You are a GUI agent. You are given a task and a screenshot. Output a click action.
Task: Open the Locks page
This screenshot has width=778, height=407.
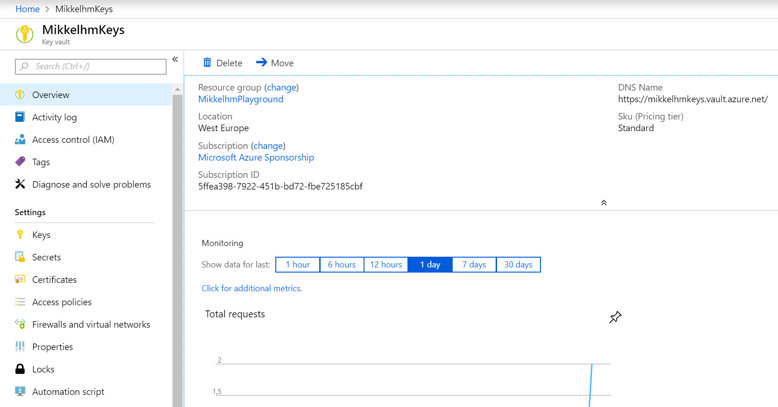86,369
